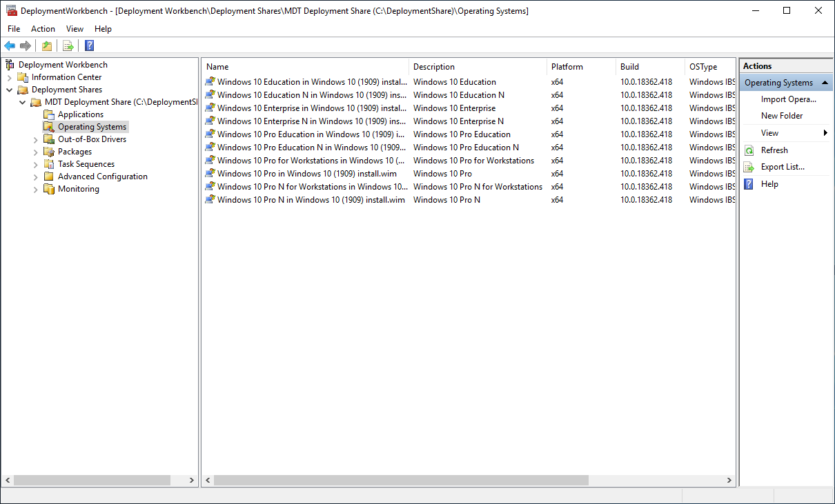
Task: Click the Operating Systems header in Actions pane
Action: pyautogui.click(x=787, y=83)
